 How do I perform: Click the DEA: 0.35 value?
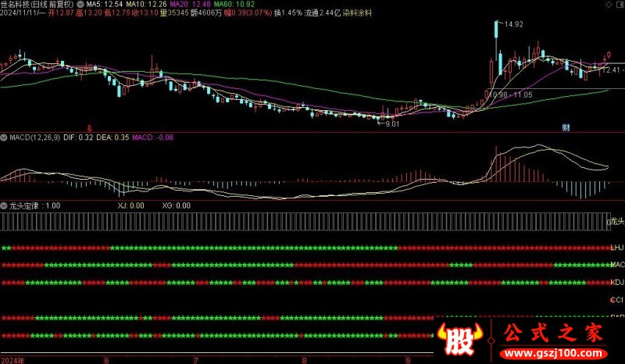(x=112, y=137)
